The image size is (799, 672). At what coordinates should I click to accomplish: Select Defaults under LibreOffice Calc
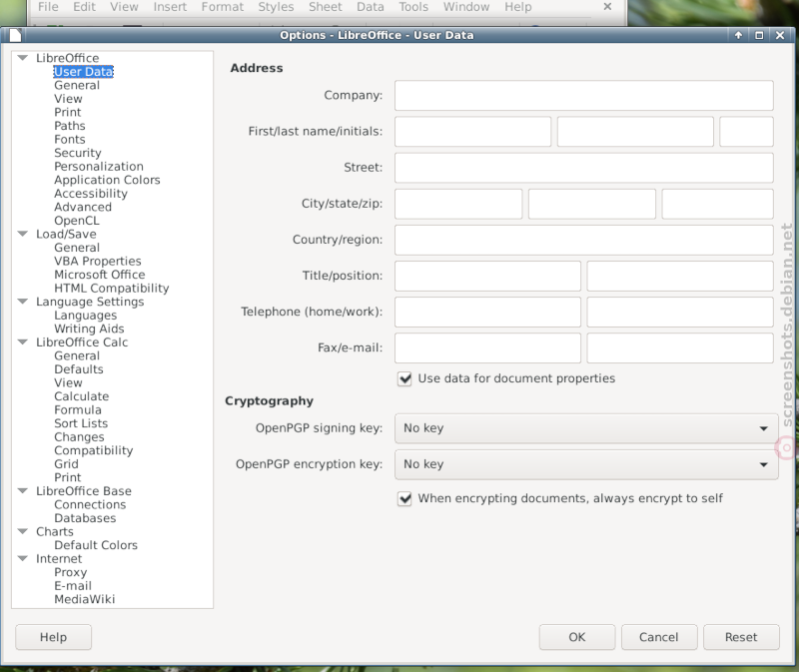(79, 369)
